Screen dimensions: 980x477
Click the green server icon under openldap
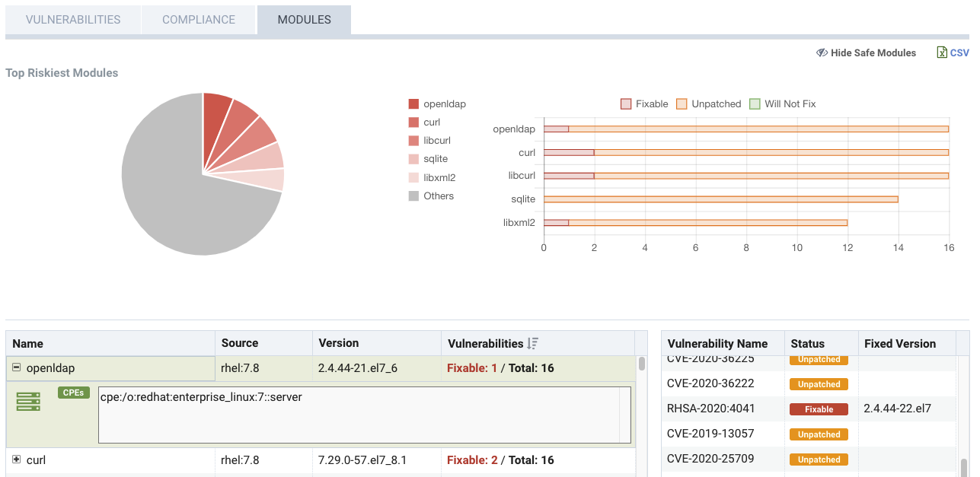tap(28, 402)
